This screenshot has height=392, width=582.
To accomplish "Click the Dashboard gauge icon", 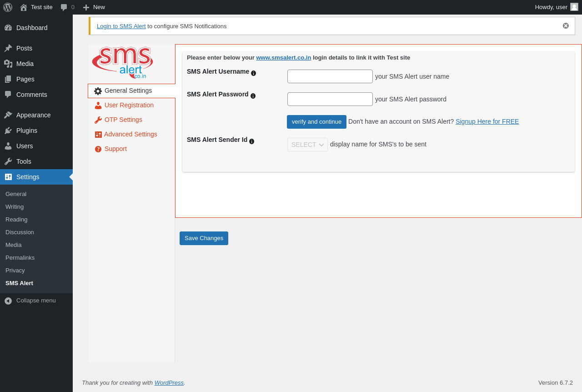I will point(8,28).
